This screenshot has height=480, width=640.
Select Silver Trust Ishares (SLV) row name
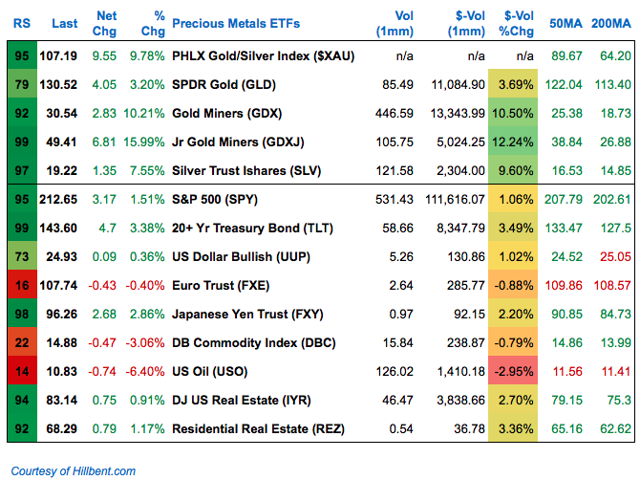point(247,170)
